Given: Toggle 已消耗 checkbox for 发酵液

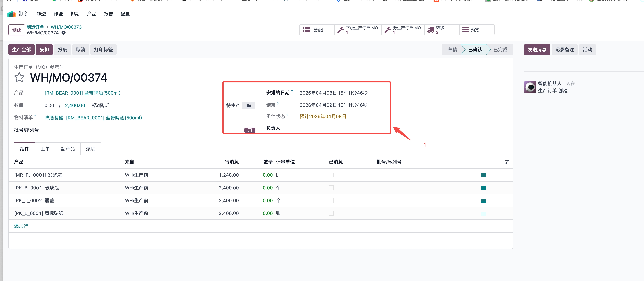Looking at the screenshot, I should tap(331, 175).
